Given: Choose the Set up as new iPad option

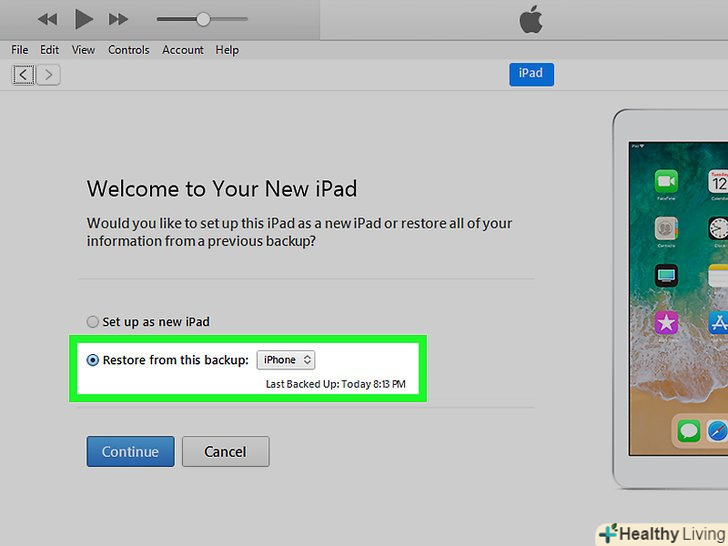Looking at the screenshot, I should pyautogui.click(x=148, y=322).
